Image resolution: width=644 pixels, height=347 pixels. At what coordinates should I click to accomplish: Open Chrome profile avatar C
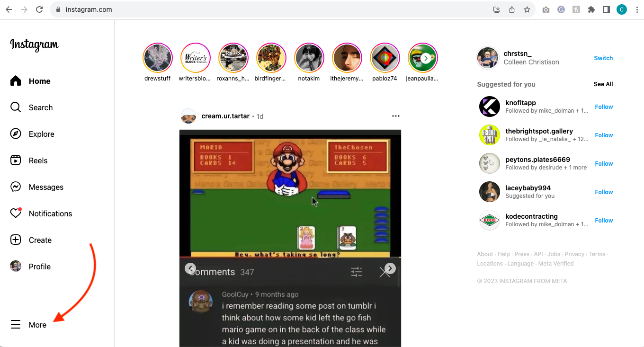pos(622,9)
